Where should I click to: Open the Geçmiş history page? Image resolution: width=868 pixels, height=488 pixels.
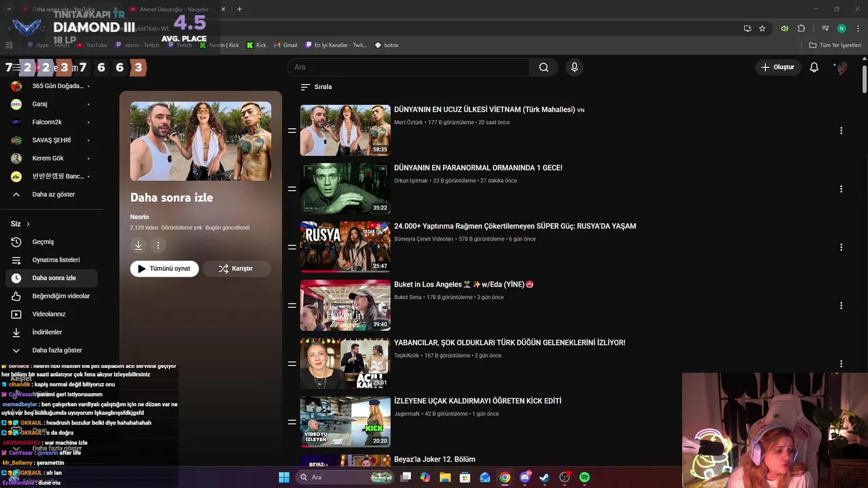point(52,242)
